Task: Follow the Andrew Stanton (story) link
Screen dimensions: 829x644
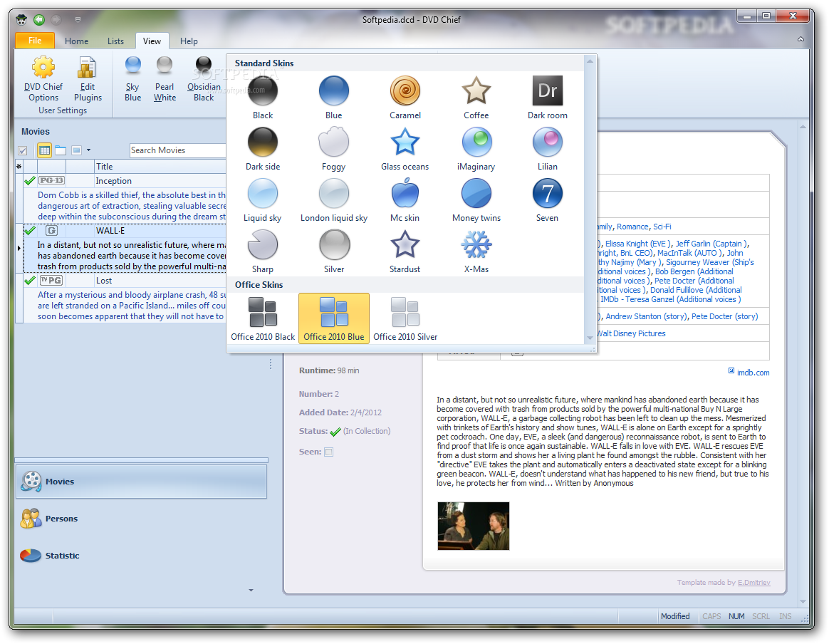Action: 647,316
